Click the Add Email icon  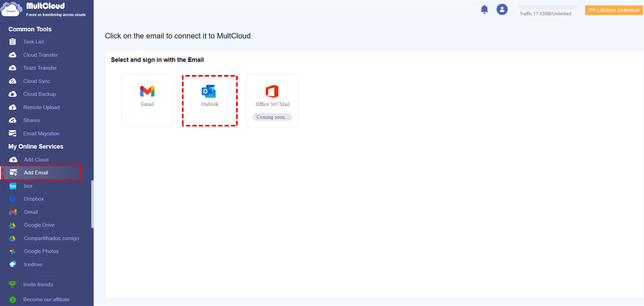coord(13,173)
